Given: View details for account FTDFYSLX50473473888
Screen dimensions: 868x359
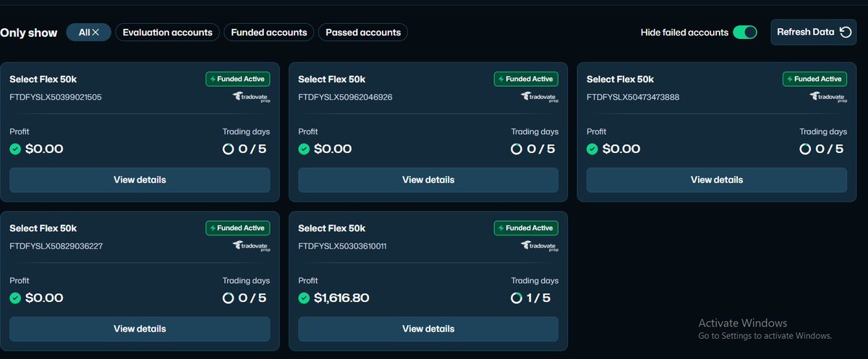Looking at the screenshot, I should tap(717, 180).
